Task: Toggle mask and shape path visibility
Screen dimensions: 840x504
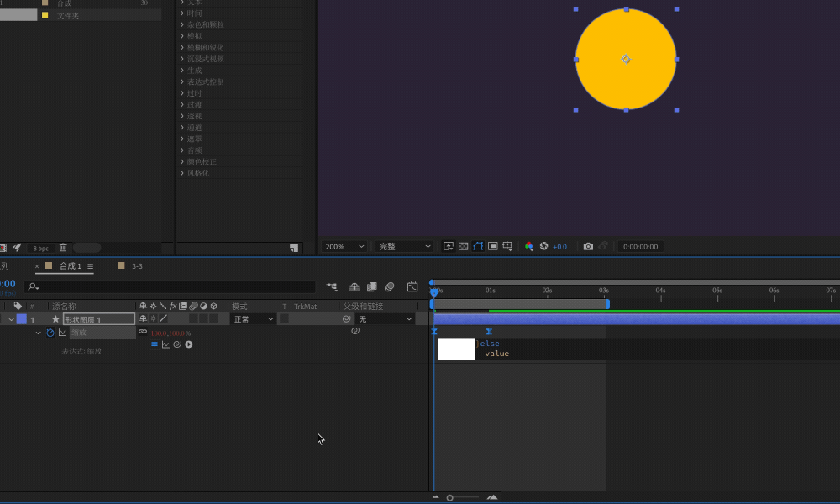Action: (x=478, y=246)
